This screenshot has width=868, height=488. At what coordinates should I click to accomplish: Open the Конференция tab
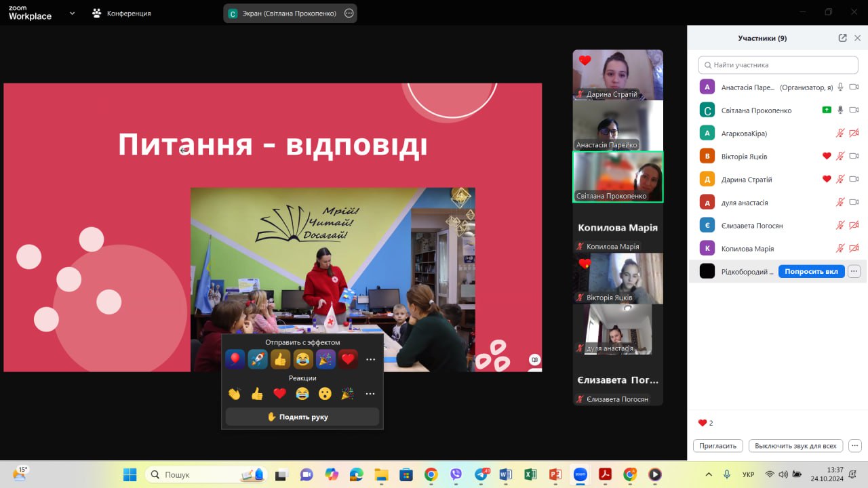122,13
